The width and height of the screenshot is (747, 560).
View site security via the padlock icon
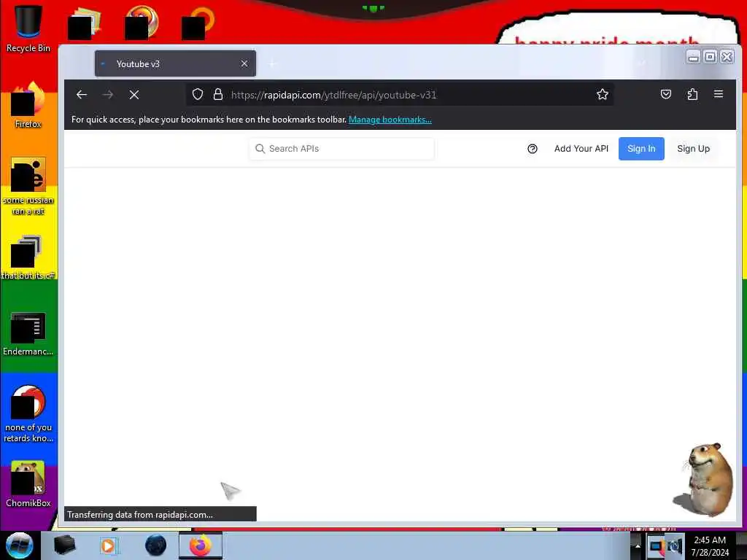pyautogui.click(x=218, y=94)
